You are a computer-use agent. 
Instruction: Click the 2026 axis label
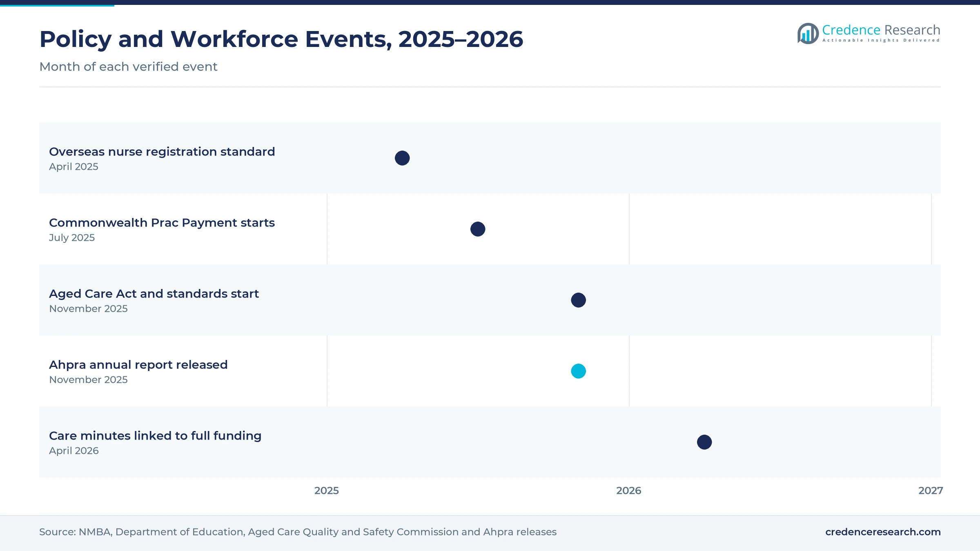tap(629, 491)
